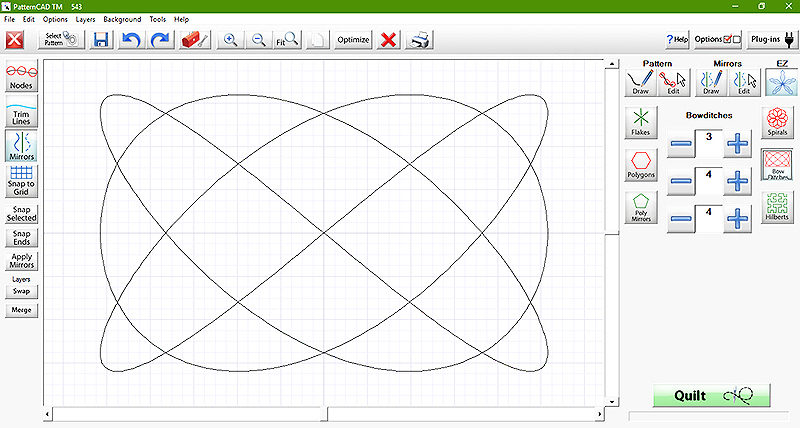Toggle the Options checkbox button
800x428 pixels.
pos(718,40)
